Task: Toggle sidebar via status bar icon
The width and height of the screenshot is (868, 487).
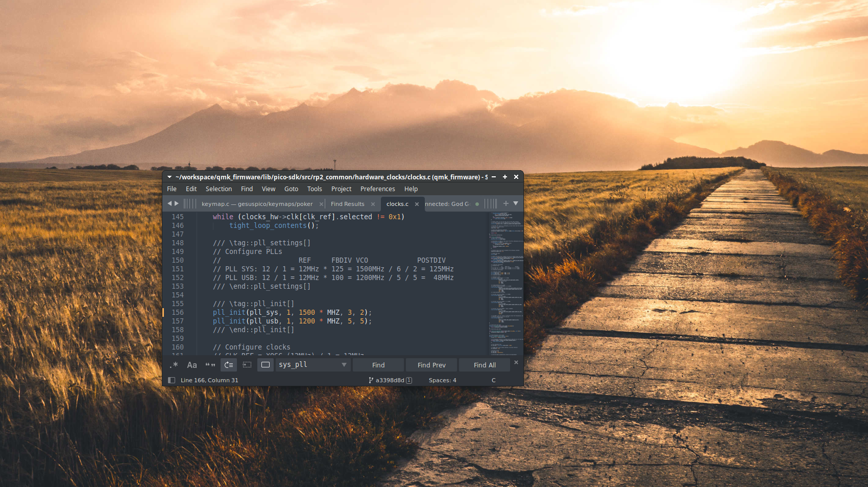Action: [x=172, y=380]
